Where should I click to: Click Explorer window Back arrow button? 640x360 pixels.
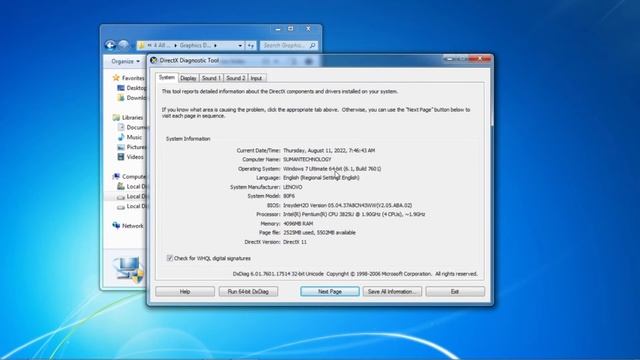point(110,45)
